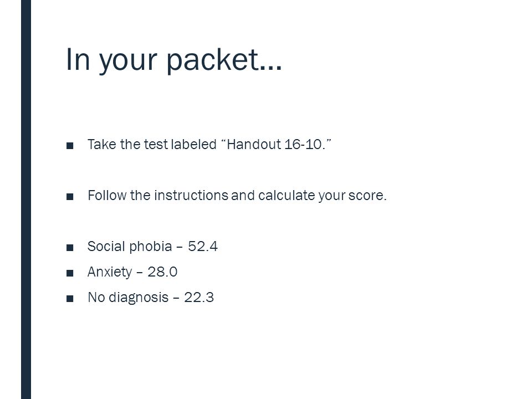Image resolution: width=532 pixels, height=399 pixels.
Task: Click the slide title "In your packet…"
Action: [173, 60]
